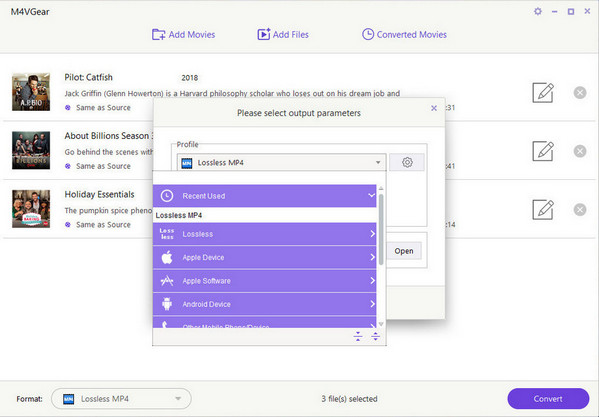Expand the Android Device category

pyautogui.click(x=264, y=304)
